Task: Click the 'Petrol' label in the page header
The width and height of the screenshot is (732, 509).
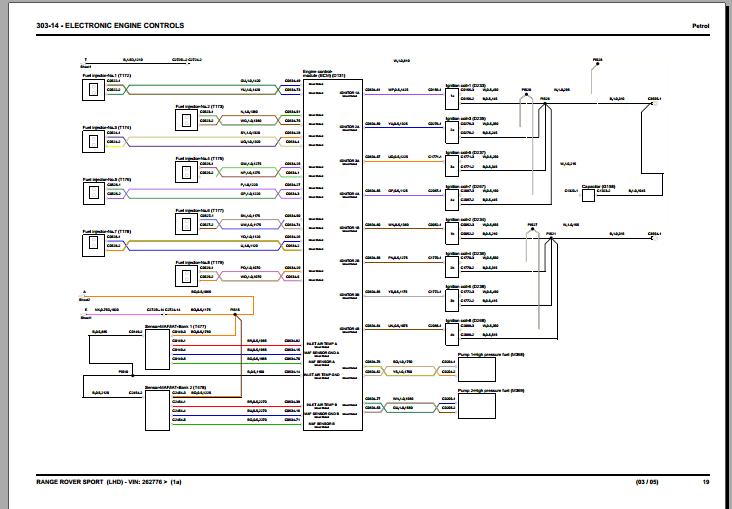Action: pyautogui.click(x=700, y=26)
